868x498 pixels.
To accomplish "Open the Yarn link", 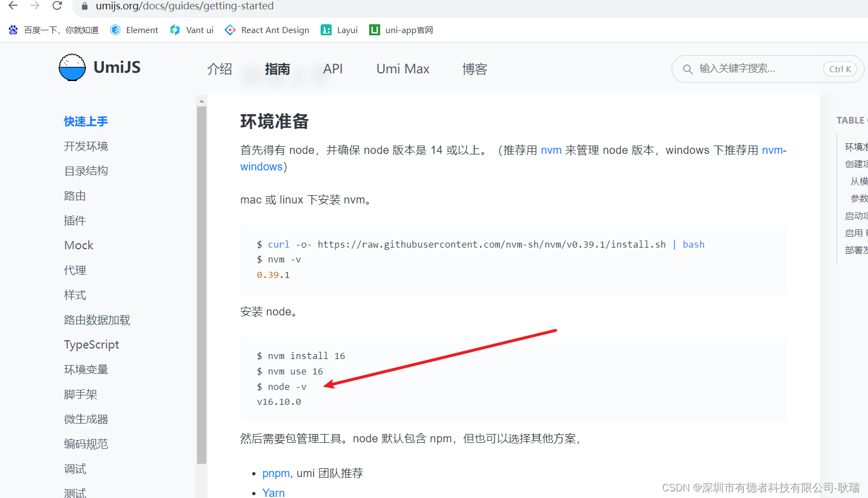I will tap(274, 492).
